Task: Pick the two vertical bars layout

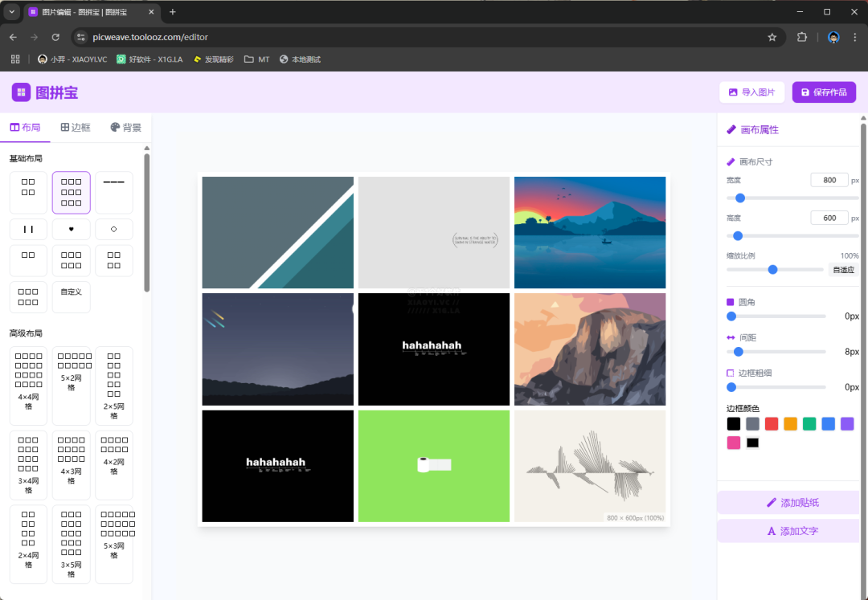Action: click(x=28, y=229)
